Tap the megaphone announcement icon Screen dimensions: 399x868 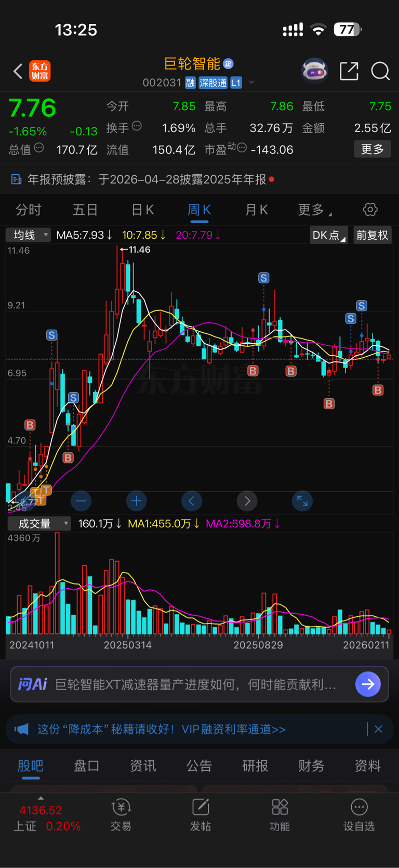point(21,729)
